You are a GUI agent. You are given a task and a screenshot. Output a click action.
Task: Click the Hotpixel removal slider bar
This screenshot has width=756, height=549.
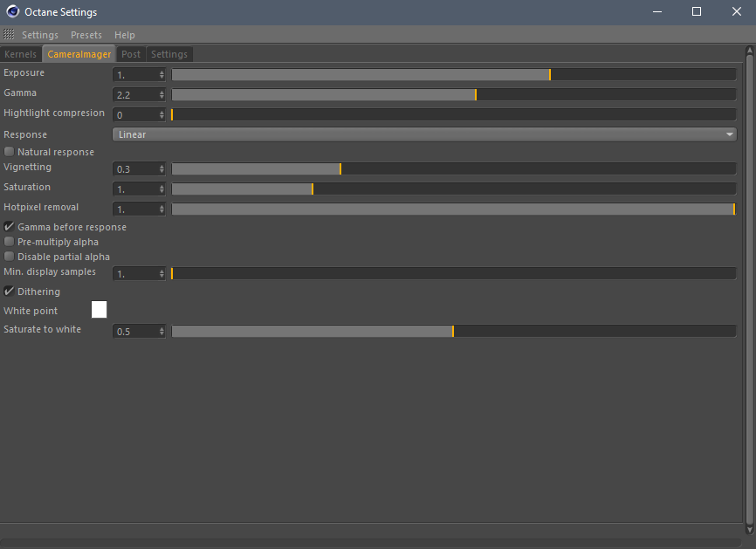point(454,209)
